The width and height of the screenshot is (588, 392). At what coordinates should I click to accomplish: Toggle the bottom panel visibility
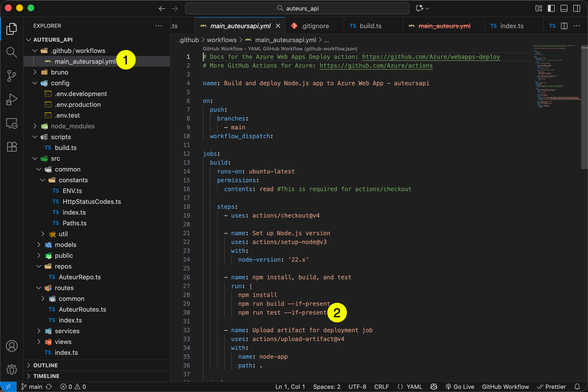pyautogui.click(x=564, y=8)
